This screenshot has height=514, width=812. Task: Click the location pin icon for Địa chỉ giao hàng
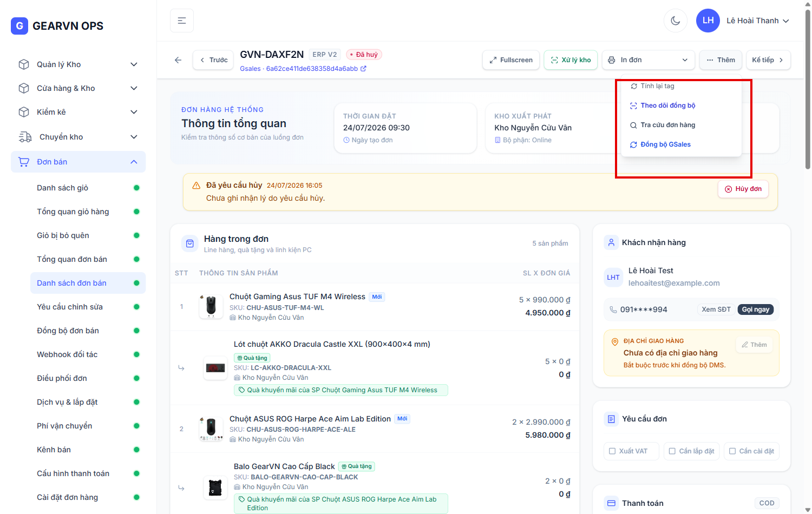[614, 341]
